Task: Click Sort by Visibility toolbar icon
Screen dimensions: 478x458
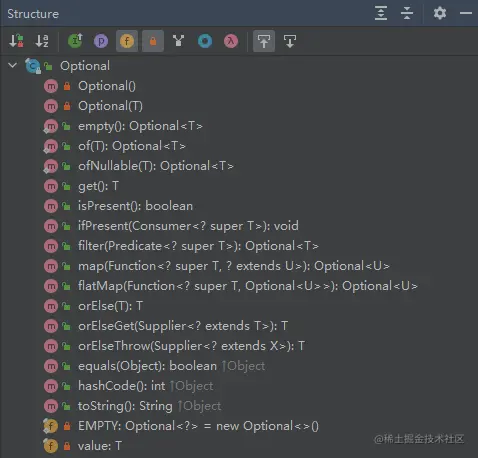Action: [16, 41]
